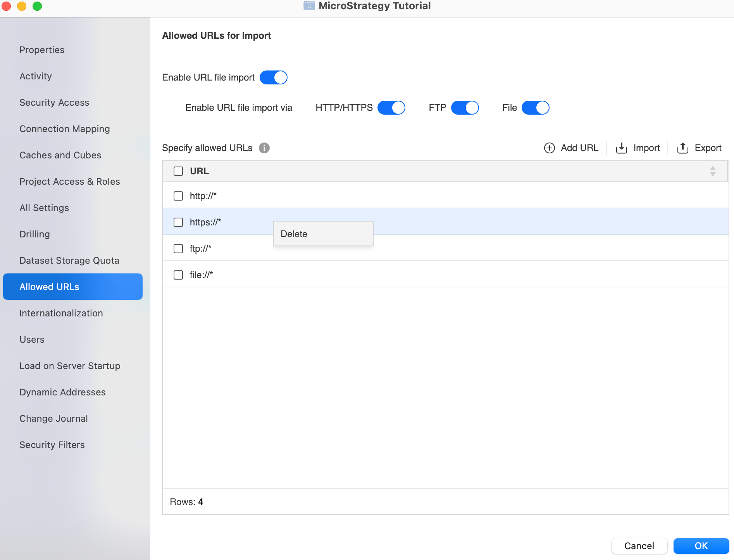Toggle the File import switch

(x=535, y=108)
